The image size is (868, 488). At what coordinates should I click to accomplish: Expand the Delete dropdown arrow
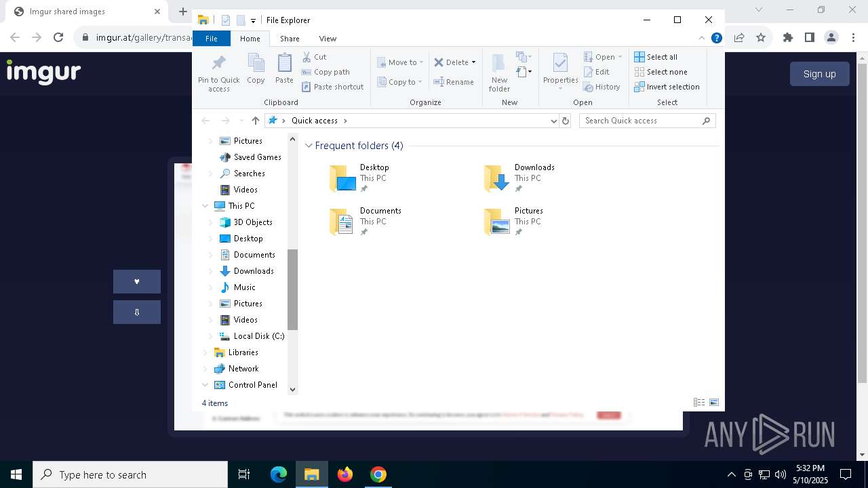(473, 62)
